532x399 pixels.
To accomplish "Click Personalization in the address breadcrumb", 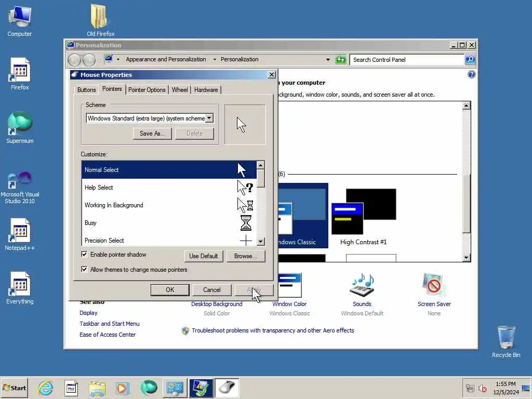I will (x=240, y=59).
